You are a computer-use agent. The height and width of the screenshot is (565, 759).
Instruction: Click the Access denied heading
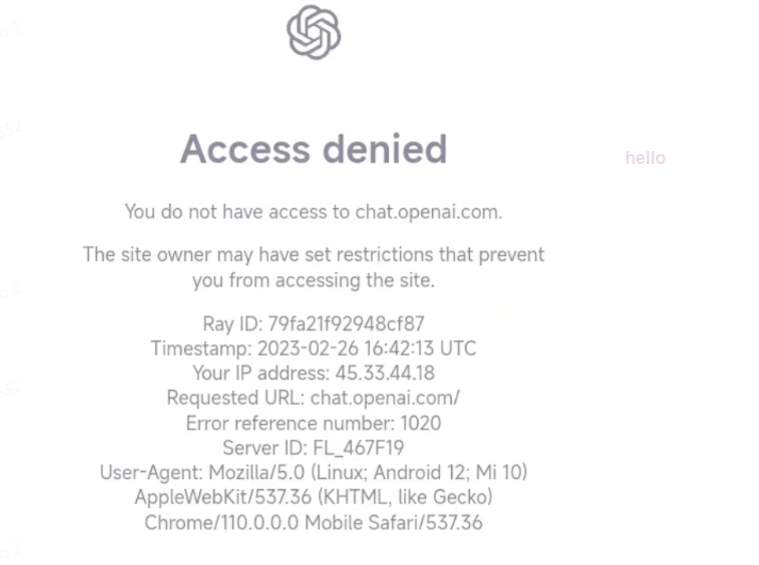313,149
